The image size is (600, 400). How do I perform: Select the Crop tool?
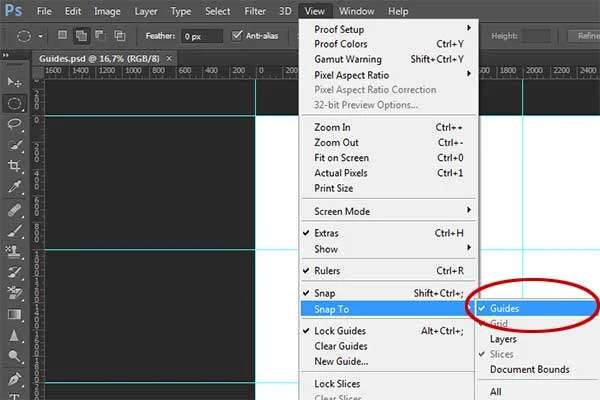(x=15, y=166)
